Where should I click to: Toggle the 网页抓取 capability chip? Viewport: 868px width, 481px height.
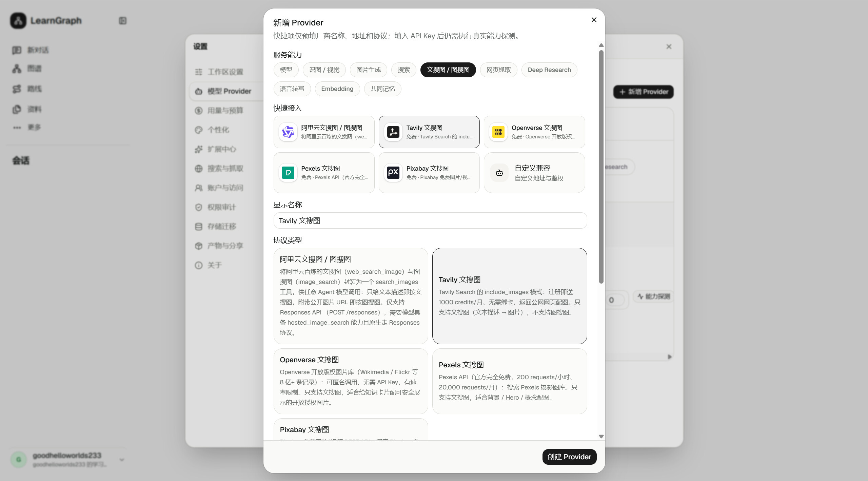[498, 70]
